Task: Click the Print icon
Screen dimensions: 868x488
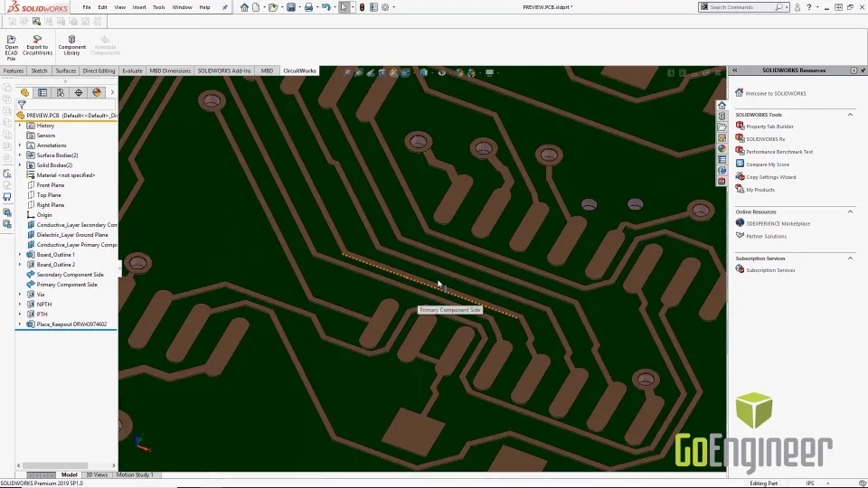Action: [308, 7]
